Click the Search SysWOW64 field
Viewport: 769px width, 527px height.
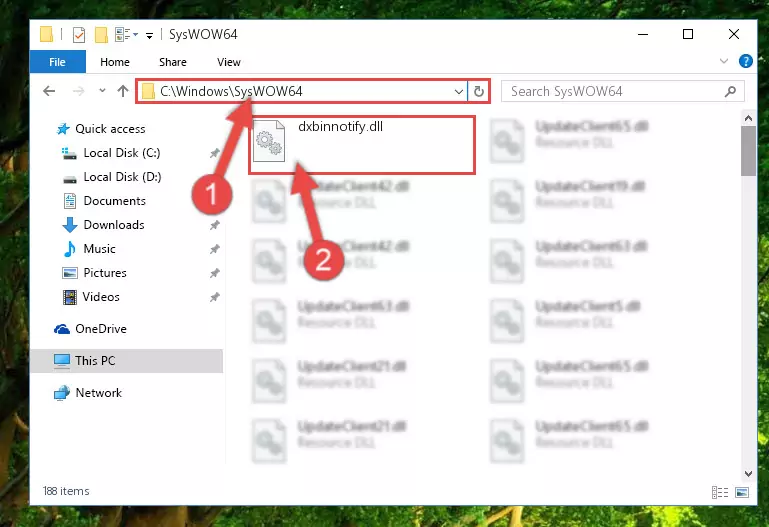pyautogui.click(x=622, y=92)
